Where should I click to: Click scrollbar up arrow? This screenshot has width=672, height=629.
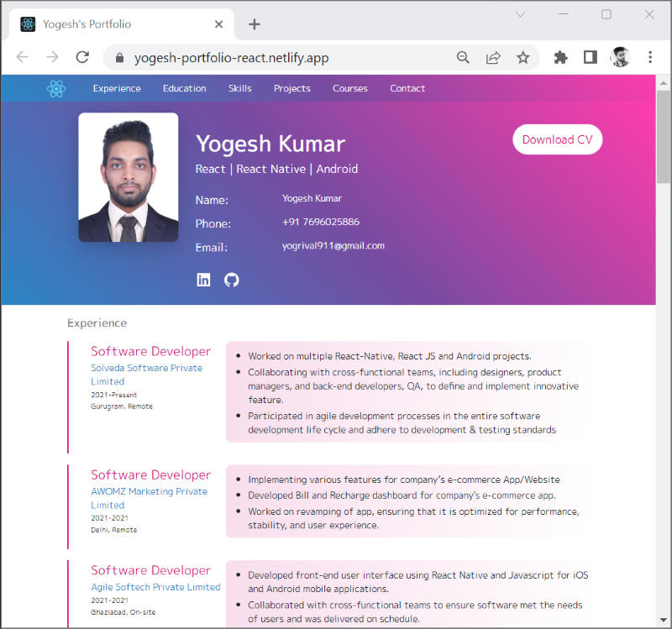point(664,82)
